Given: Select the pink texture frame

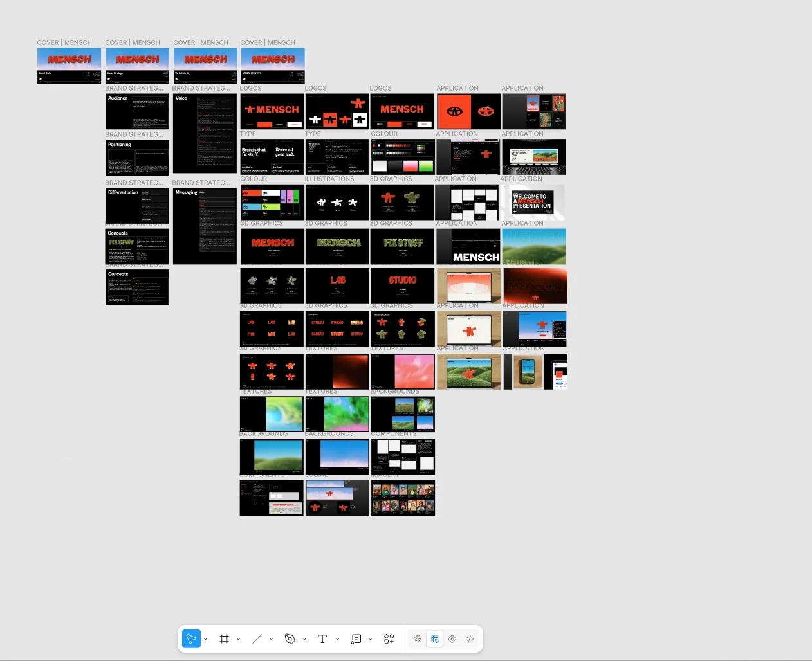Looking at the screenshot, I should tap(403, 372).
